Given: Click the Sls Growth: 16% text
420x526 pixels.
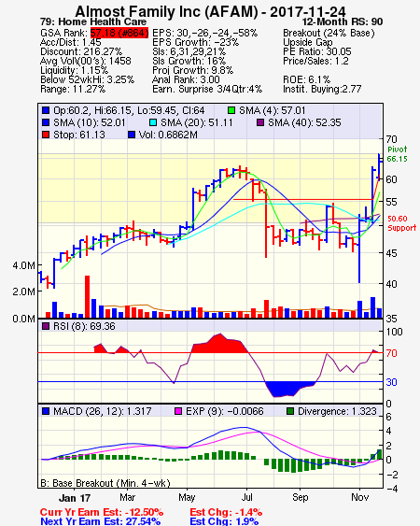Looking at the screenshot, I should [x=189, y=61].
